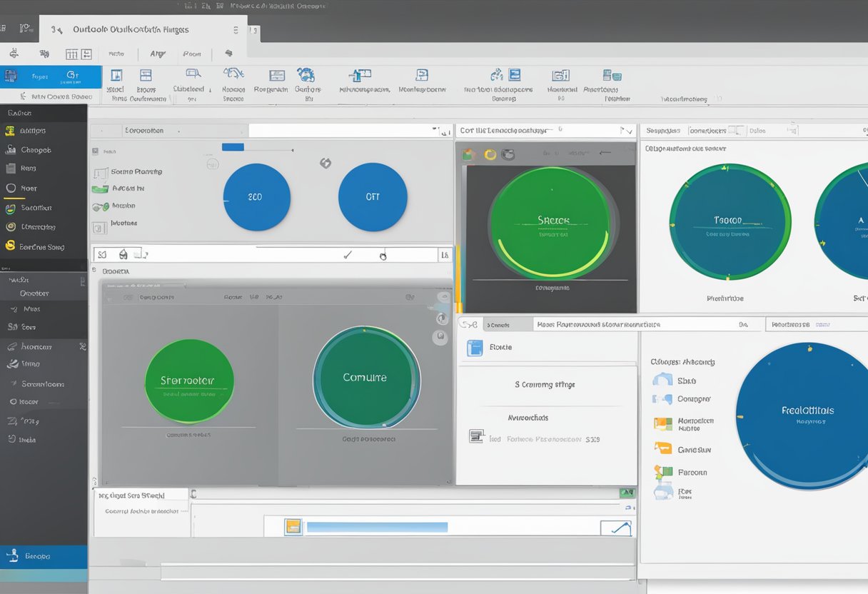This screenshot has height=594, width=868.
Task: Click the 'Comulre' teal circle button
Action: (x=365, y=377)
